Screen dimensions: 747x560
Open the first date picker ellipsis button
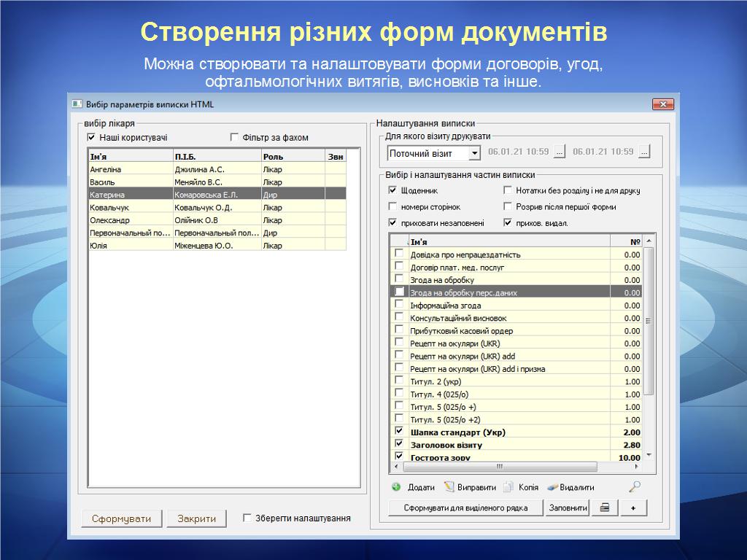(560, 152)
